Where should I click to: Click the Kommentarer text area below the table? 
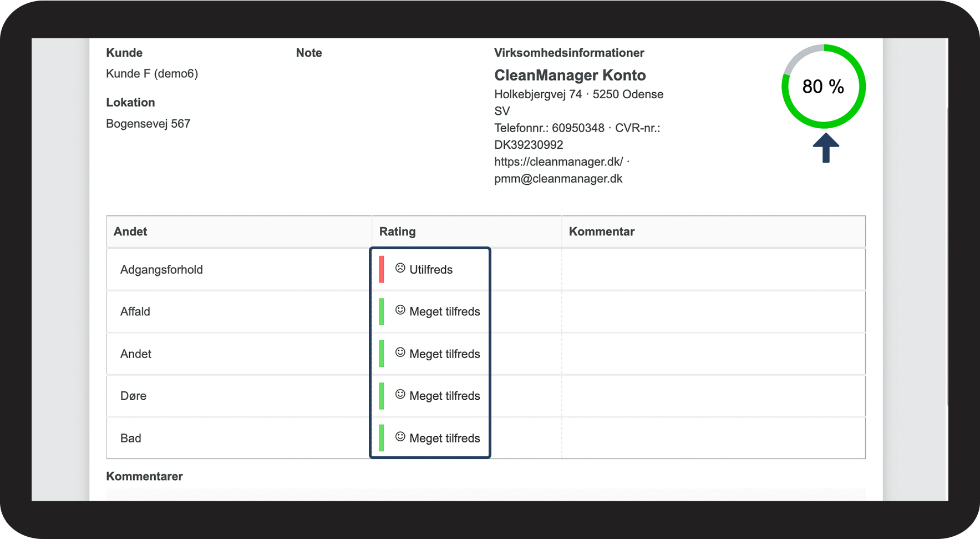[x=485, y=494]
